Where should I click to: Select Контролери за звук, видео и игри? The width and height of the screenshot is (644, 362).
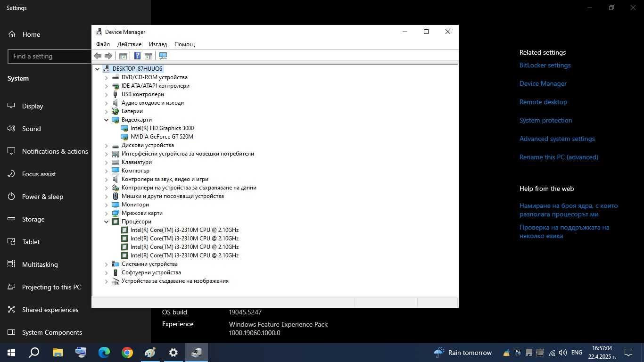pos(165,179)
